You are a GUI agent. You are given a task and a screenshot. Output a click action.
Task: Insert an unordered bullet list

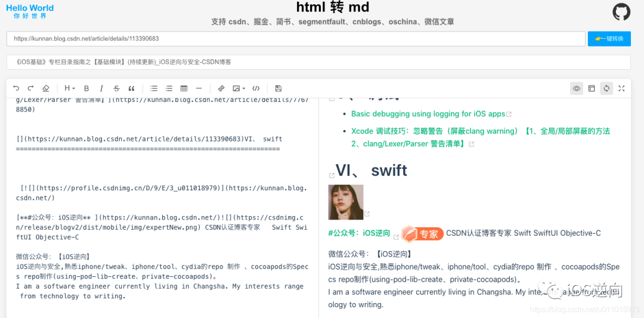click(x=154, y=88)
